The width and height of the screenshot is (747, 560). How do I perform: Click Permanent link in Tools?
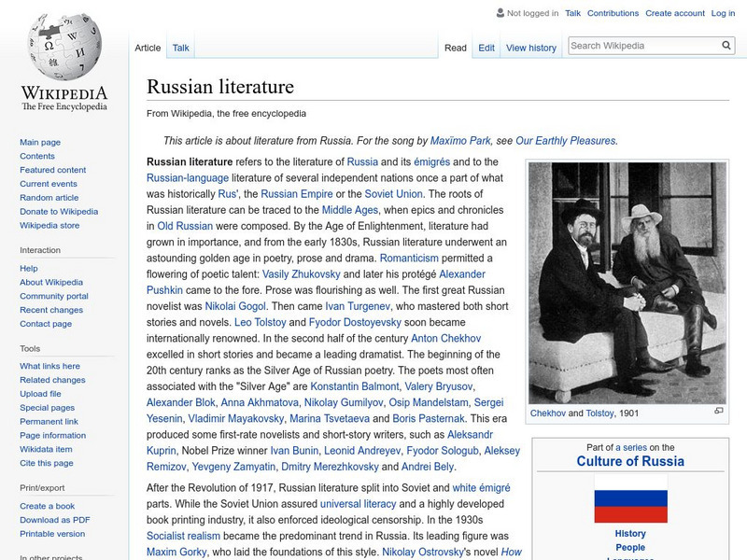(49, 421)
